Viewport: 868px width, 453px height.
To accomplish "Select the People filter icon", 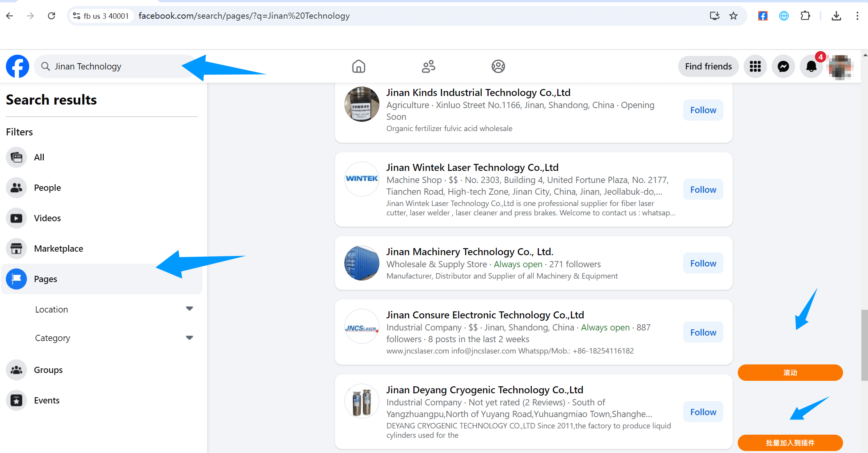I will click(x=16, y=188).
